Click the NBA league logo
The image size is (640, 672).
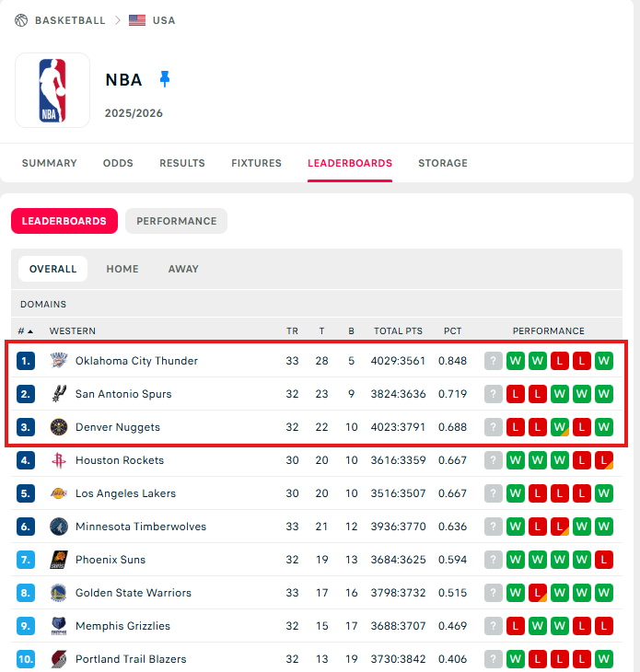52,90
